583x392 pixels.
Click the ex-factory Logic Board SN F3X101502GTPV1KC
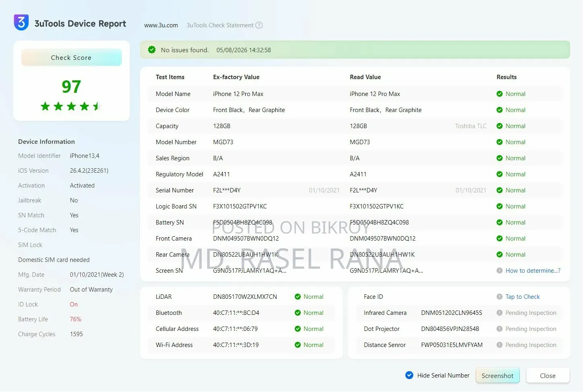[x=240, y=206]
